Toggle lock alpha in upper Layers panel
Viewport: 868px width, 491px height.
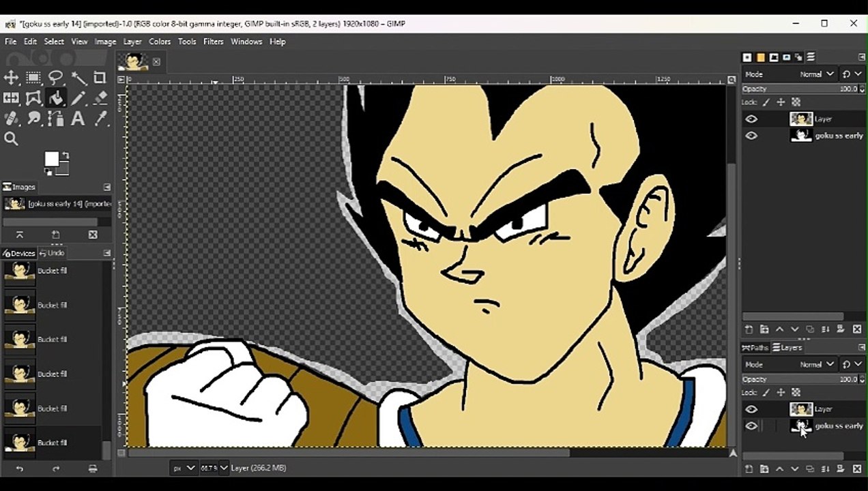coord(796,102)
